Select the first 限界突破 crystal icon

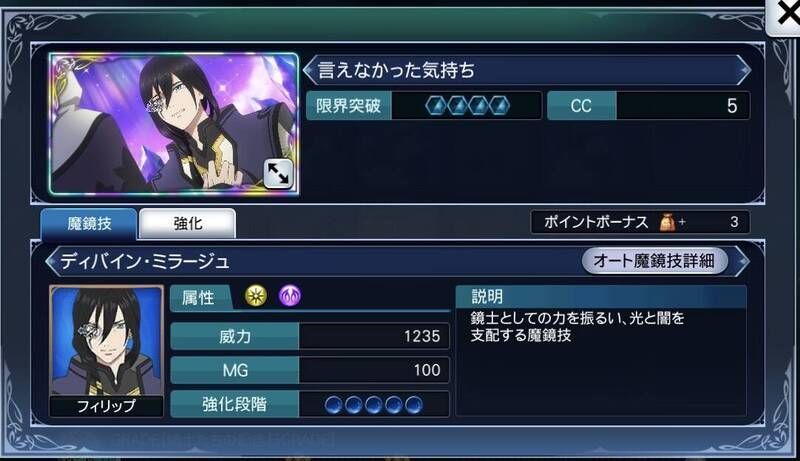[436, 106]
